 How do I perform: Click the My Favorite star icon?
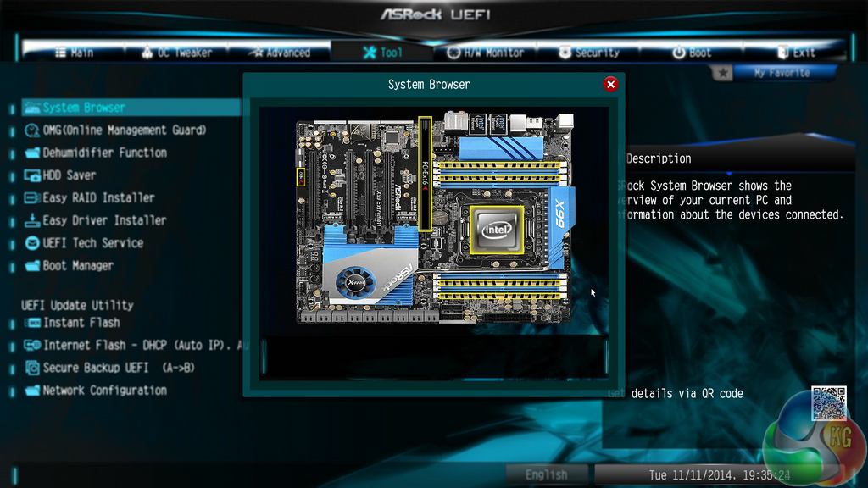722,73
